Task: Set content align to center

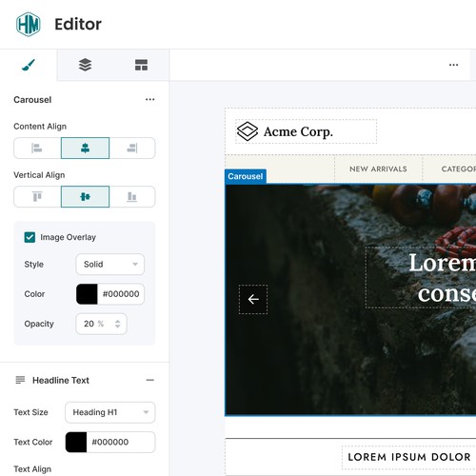Action: 85,148
